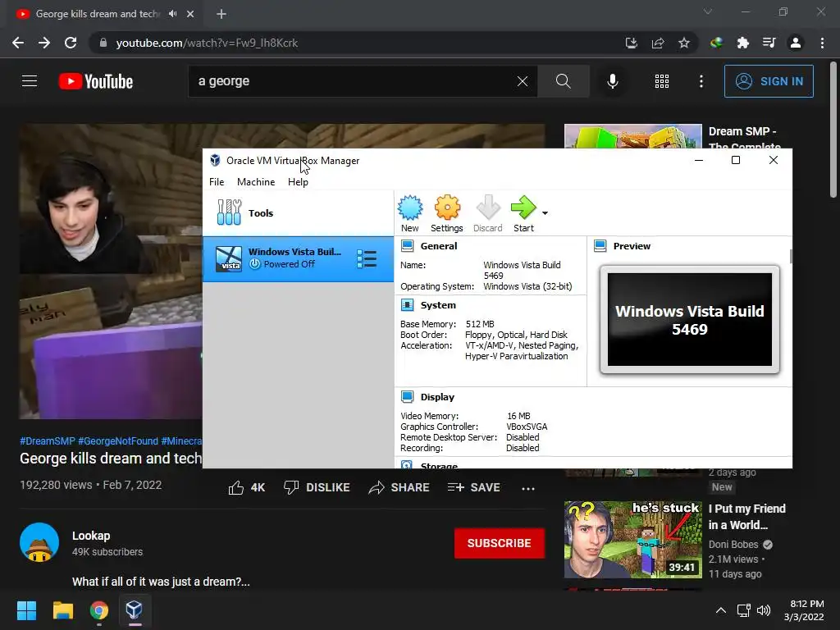This screenshot has height=630, width=840.
Task: Click the share page icon in address bar
Action: [x=658, y=43]
